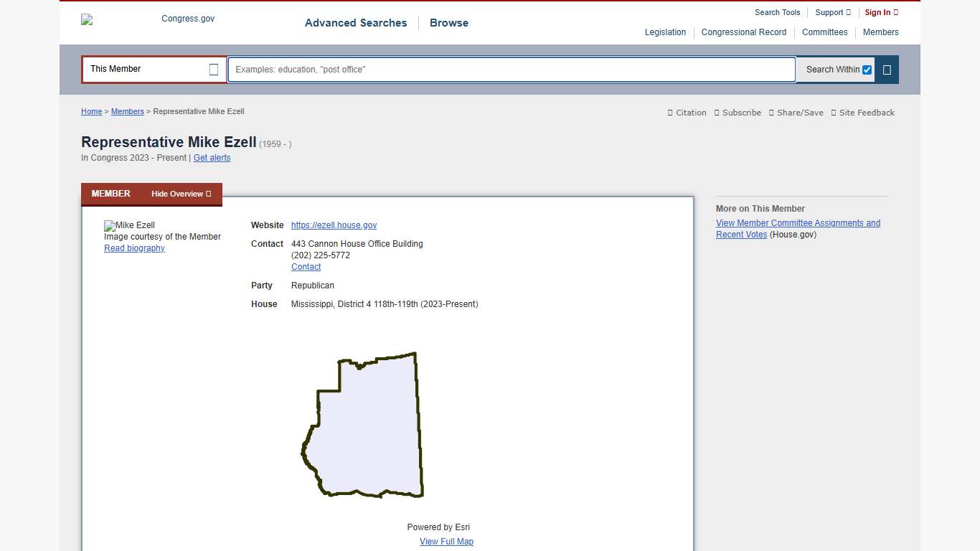The height and width of the screenshot is (551, 980).
Task: Click the Congress.gov logo
Action: (149, 19)
